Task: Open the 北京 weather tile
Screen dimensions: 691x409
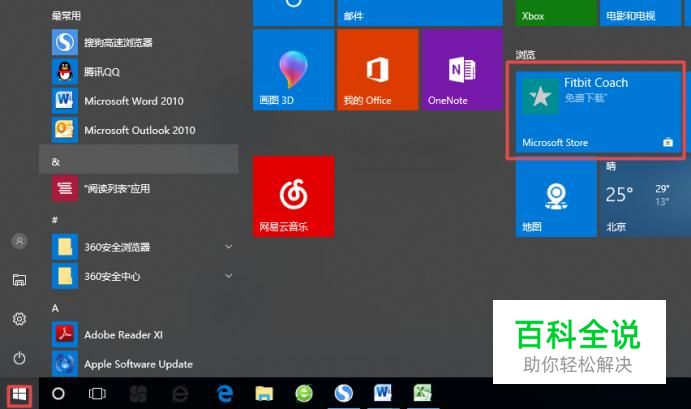Action: point(646,198)
